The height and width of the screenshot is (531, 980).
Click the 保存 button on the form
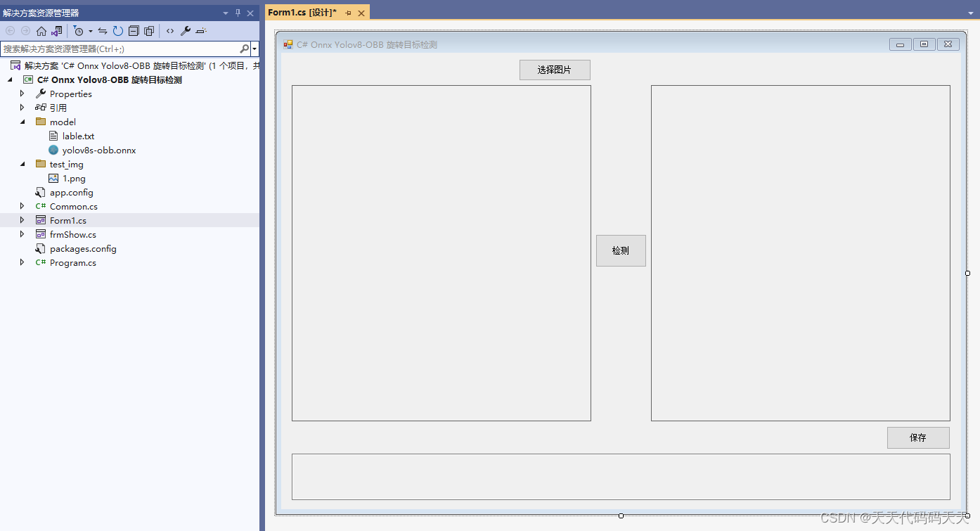point(917,437)
